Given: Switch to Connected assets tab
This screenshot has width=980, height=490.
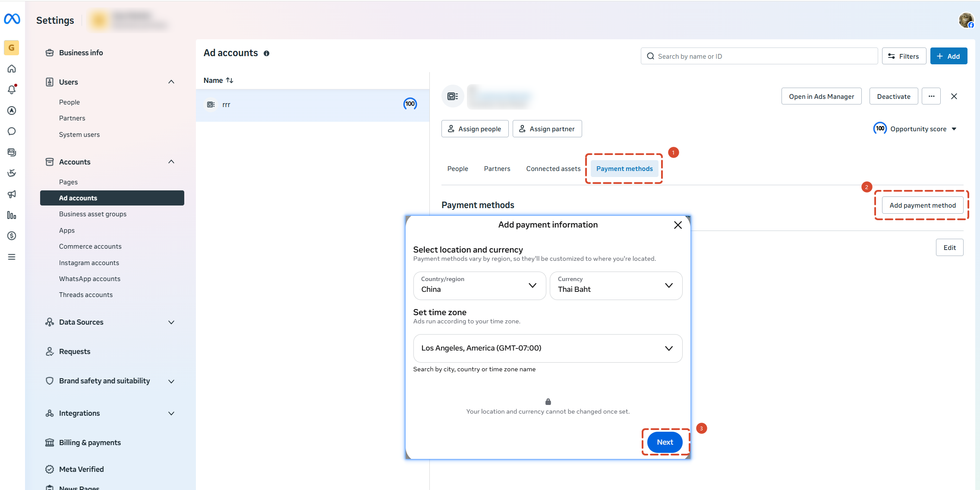Looking at the screenshot, I should pyautogui.click(x=553, y=169).
